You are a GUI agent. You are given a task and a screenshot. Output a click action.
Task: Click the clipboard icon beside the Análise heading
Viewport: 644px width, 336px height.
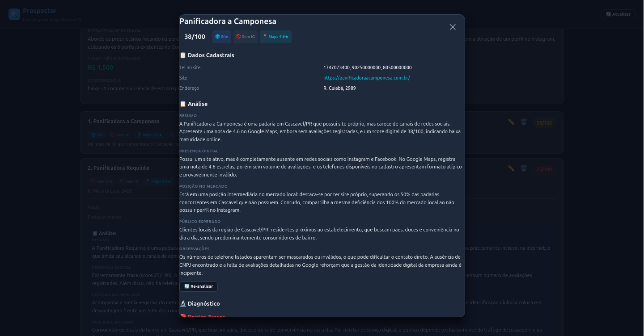coord(182,104)
